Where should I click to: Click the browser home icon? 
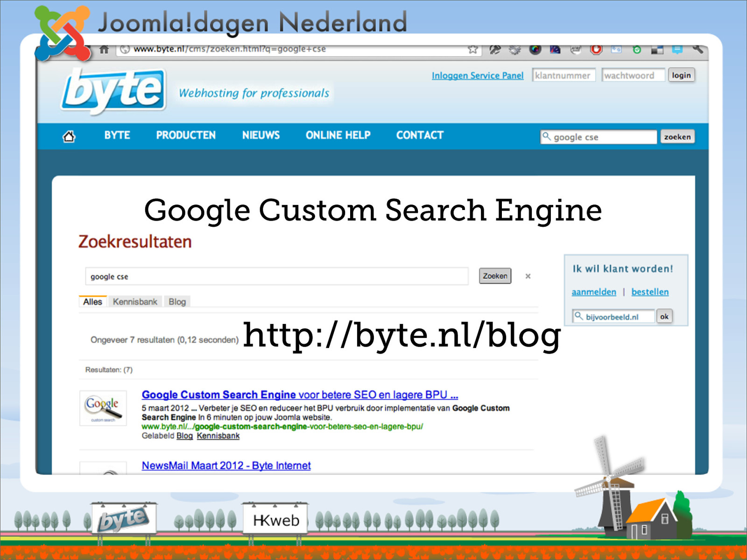click(x=104, y=49)
